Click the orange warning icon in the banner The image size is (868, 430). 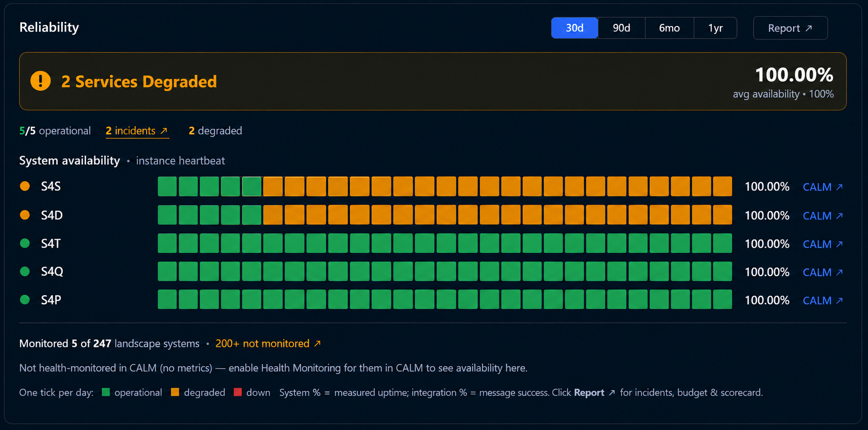(40, 81)
